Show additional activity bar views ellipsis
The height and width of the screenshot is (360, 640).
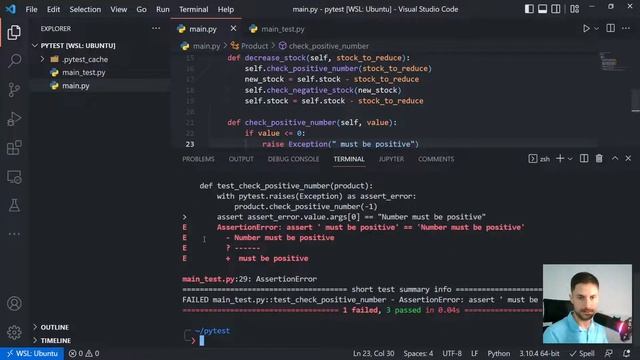click(14, 234)
